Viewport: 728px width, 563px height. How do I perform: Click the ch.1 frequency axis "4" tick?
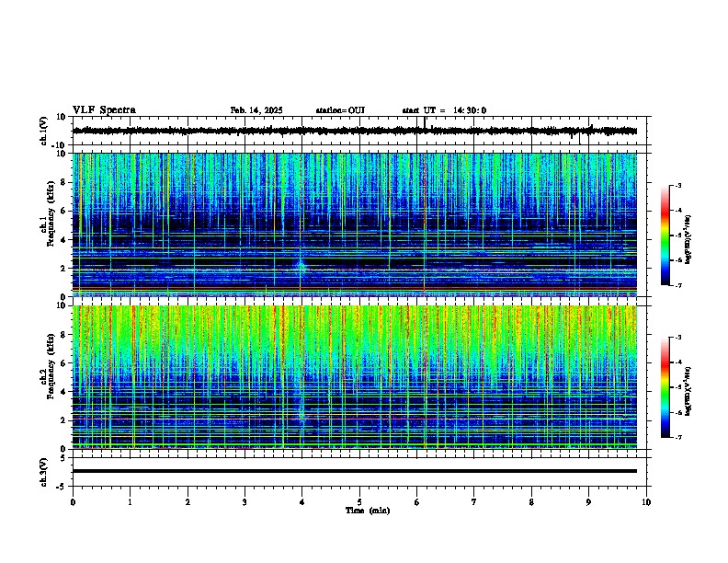coord(63,240)
